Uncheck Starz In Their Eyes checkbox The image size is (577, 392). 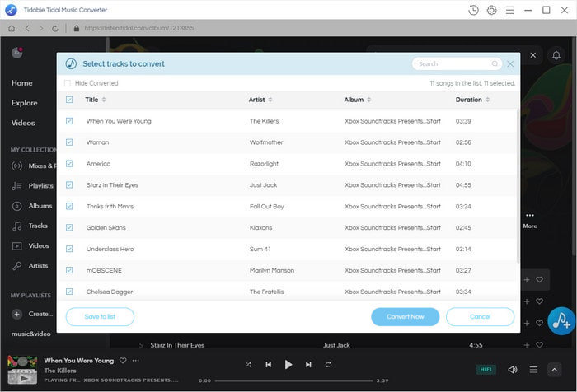coord(69,185)
